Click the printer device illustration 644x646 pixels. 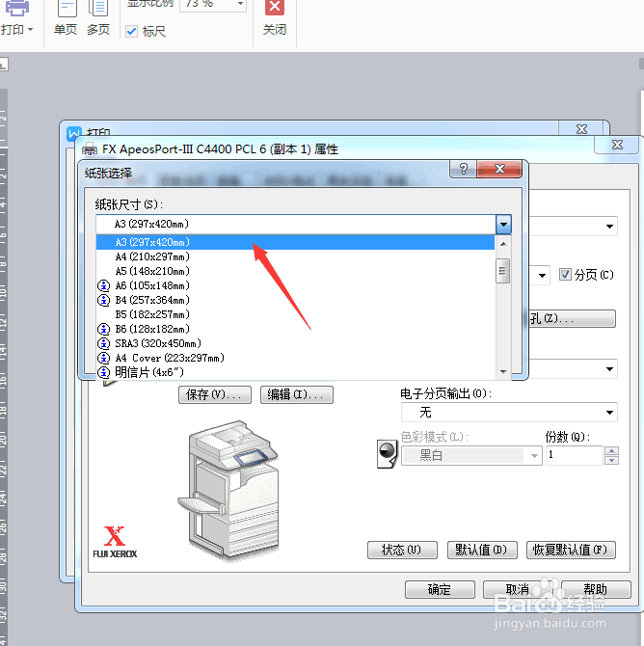(228, 490)
